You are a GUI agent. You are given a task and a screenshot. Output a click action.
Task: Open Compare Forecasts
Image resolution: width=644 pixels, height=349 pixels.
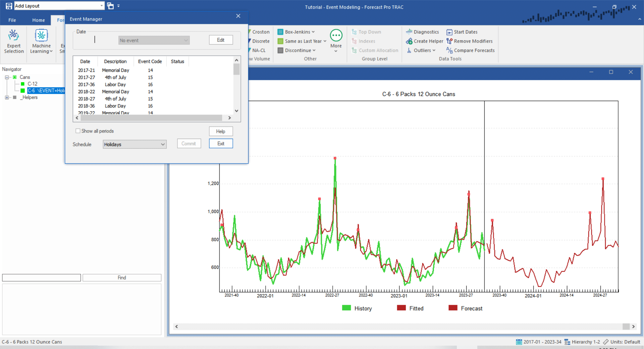470,50
